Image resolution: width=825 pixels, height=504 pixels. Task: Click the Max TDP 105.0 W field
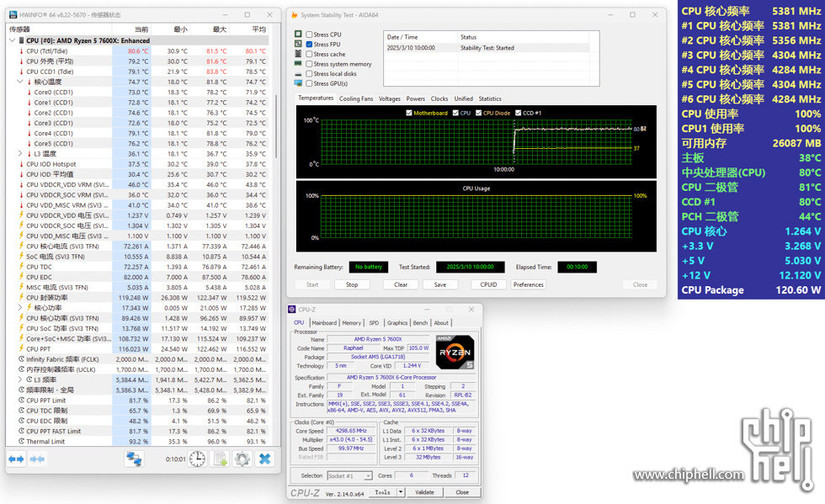[419, 348]
